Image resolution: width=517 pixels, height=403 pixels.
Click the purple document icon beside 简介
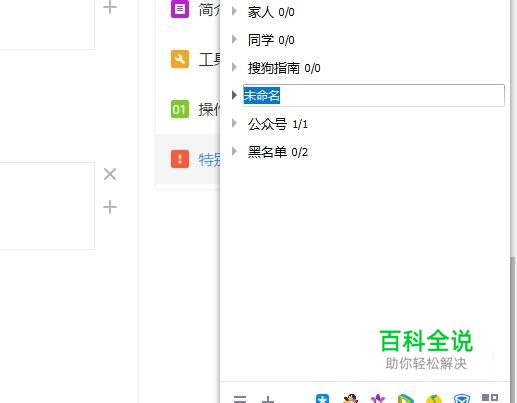pyautogui.click(x=180, y=9)
